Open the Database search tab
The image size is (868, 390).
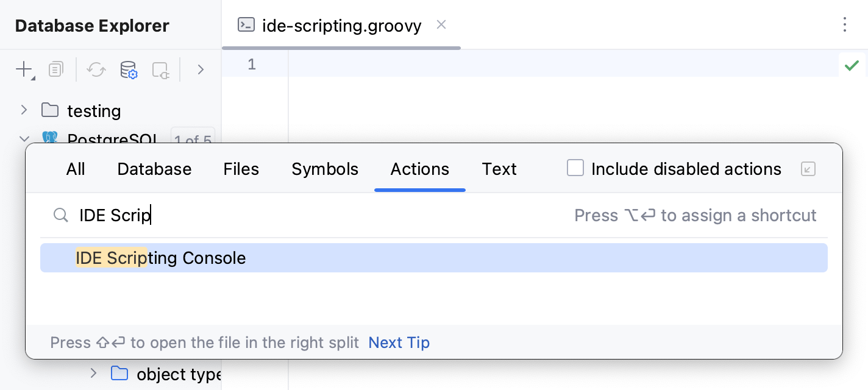(154, 169)
